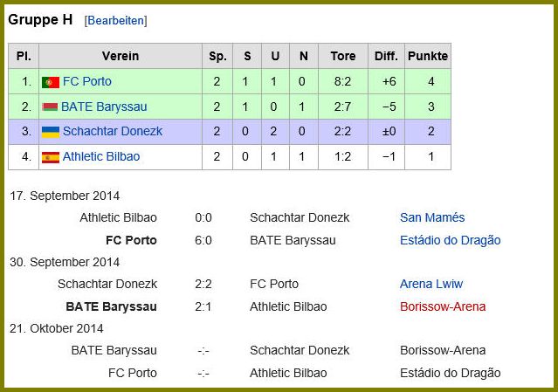This screenshot has height=392, width=558.
Task: Click the 17. September 2014 date
Action: (x=65, y=196)
